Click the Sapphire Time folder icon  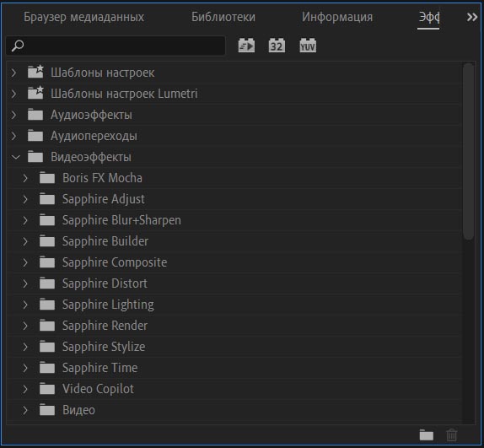point(47,368)
